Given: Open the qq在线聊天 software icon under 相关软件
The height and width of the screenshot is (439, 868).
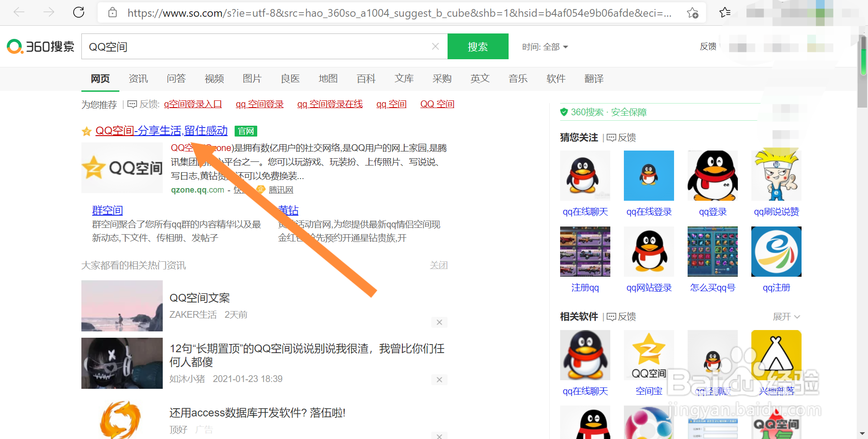Looking at the screenshot, I should (x=585, y=355).
